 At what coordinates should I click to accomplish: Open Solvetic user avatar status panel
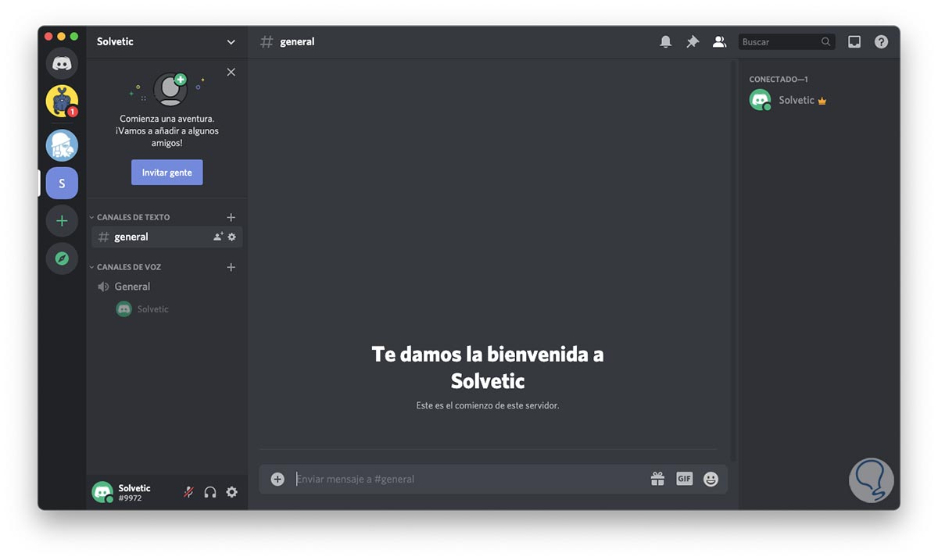point(102,492)
